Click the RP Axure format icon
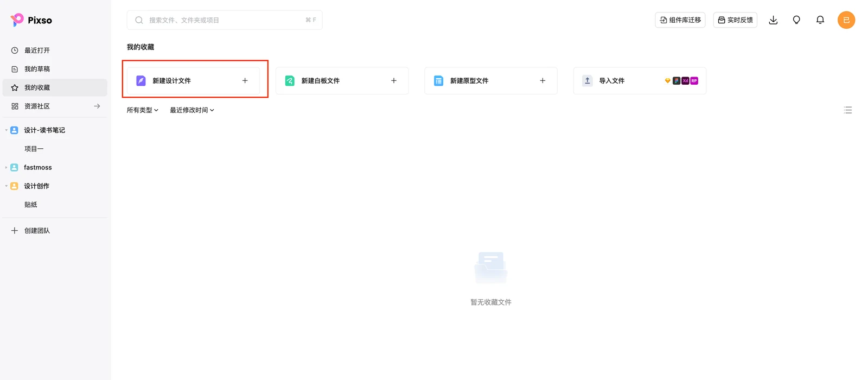868x380 pixels. [694, 81]
